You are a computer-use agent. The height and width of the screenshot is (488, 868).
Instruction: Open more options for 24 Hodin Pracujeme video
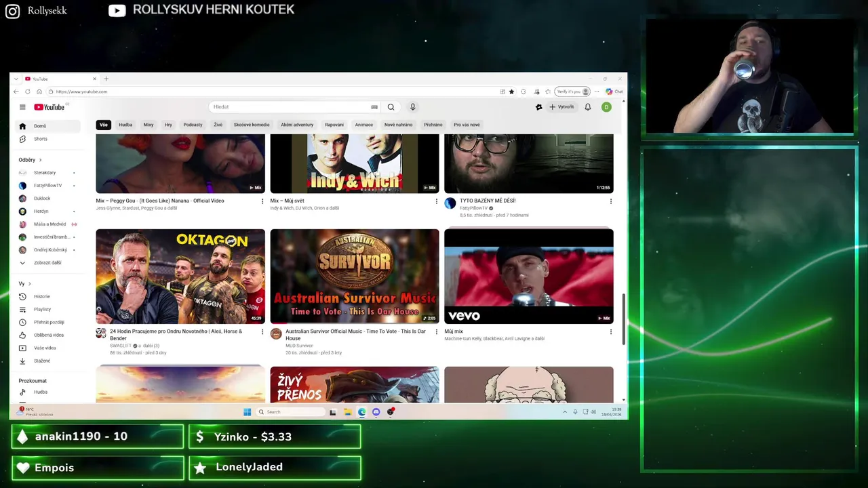[262, 332]
